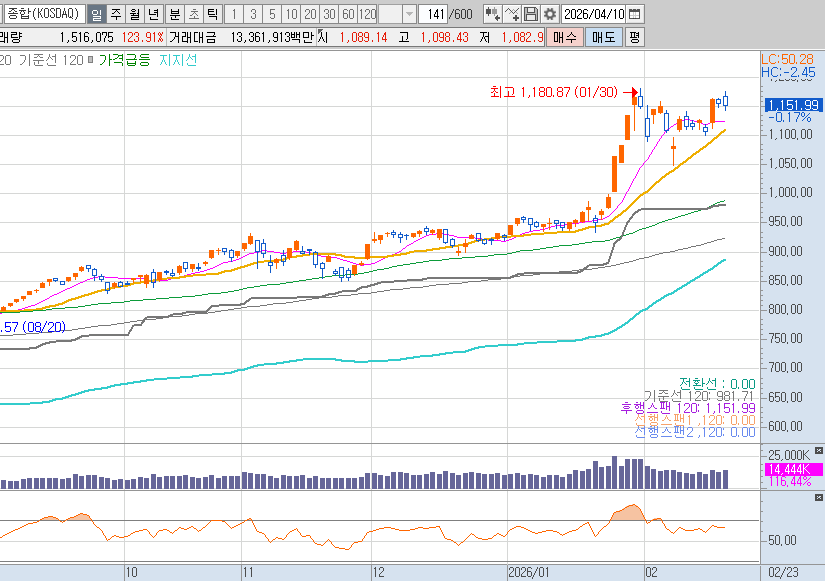
Task: Edit the candle count field showing 141
Action: coord(433,14)
